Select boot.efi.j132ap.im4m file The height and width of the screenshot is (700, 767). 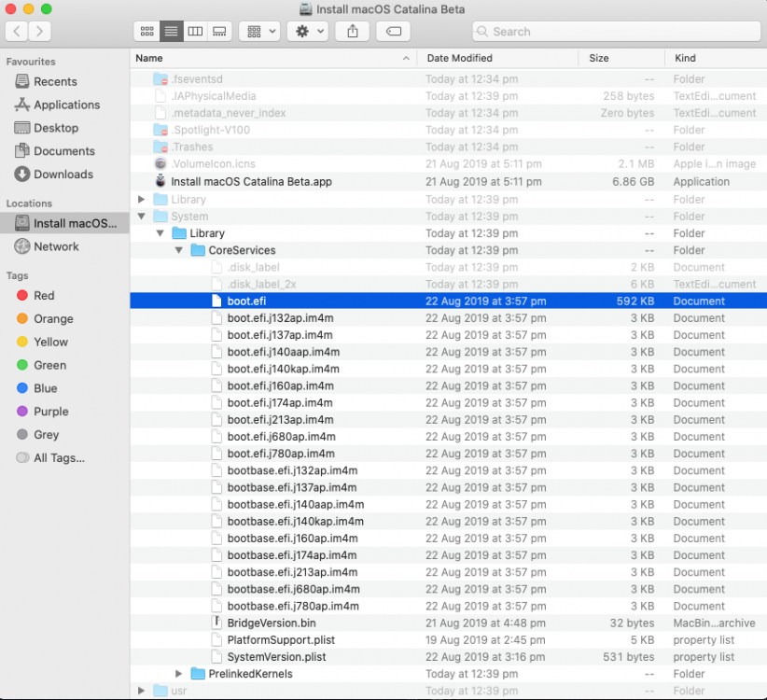click(448, 318)
